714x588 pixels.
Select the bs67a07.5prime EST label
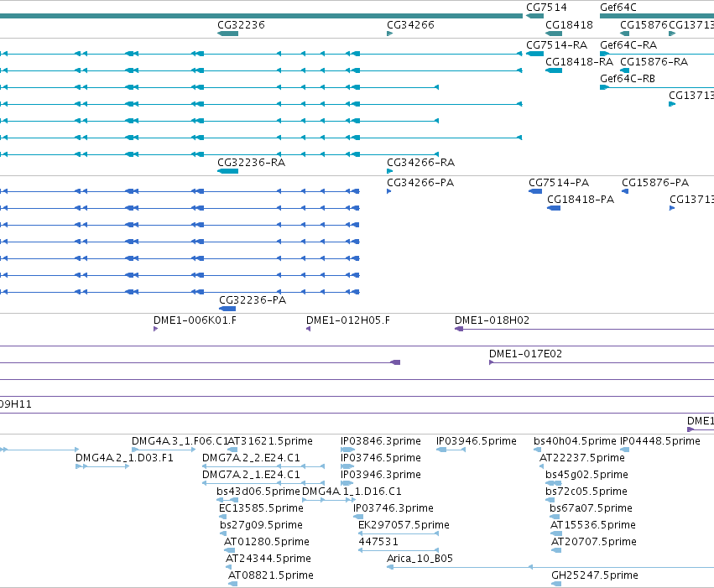591,508
